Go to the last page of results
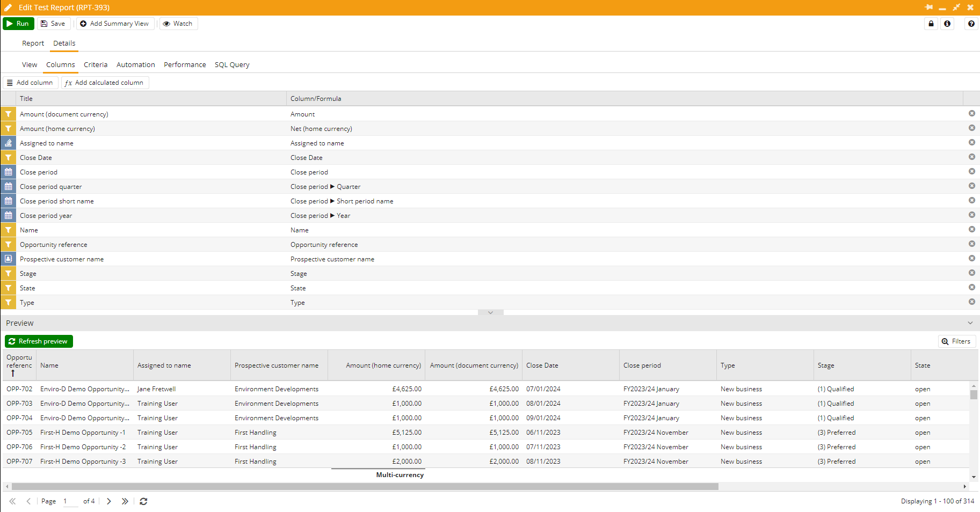 [x=125, y=501]
